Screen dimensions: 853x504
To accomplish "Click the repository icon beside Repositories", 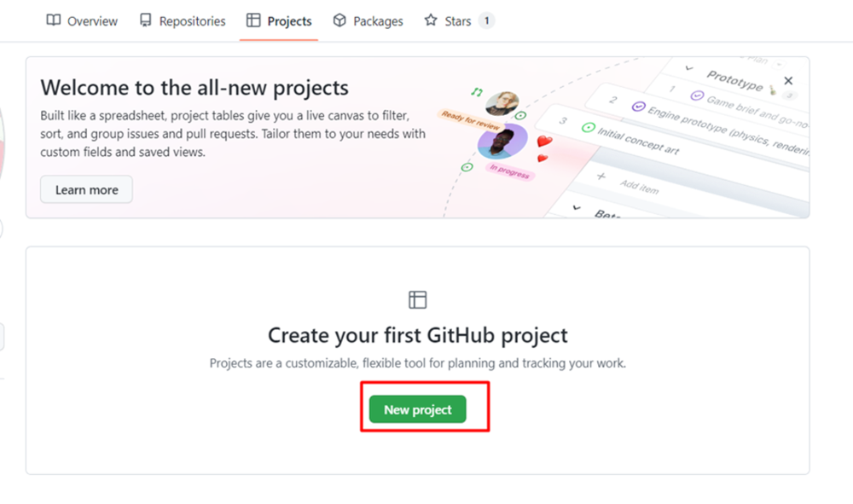I will pyautogui.click(x=146, y=20).
